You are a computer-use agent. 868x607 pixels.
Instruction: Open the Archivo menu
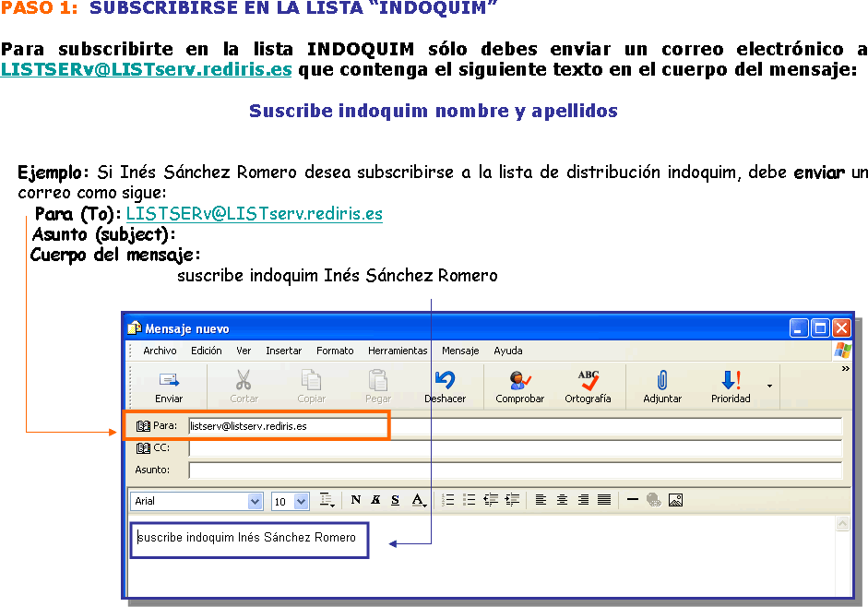[160, 351]
